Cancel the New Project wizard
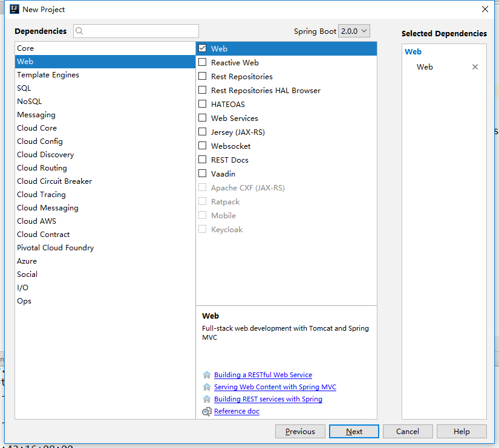The width and height of the screenshot is (499, 448). [408, 432]
